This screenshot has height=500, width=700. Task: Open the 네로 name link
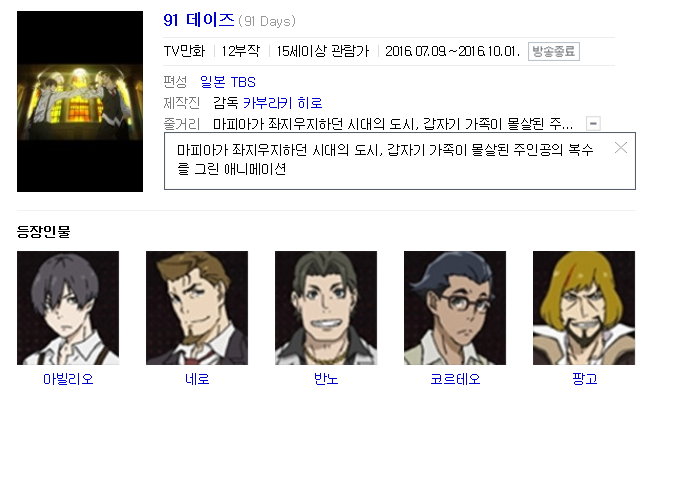click(x=197, y=379)
